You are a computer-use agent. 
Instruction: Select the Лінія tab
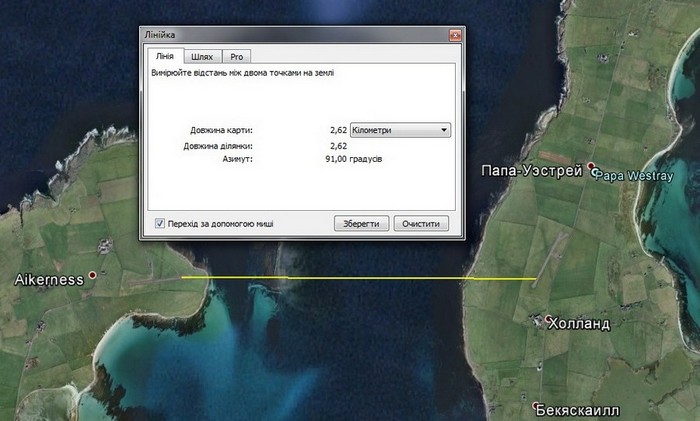tap(165, 57)
